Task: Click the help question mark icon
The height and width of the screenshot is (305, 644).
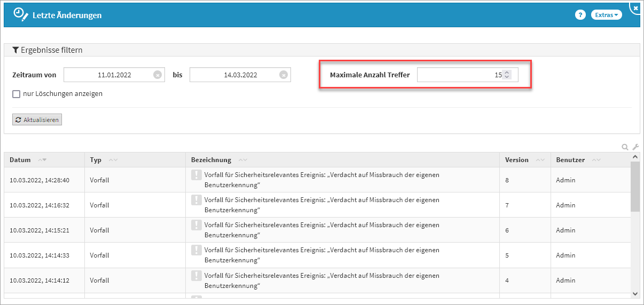Action: (x=580, y=15)
